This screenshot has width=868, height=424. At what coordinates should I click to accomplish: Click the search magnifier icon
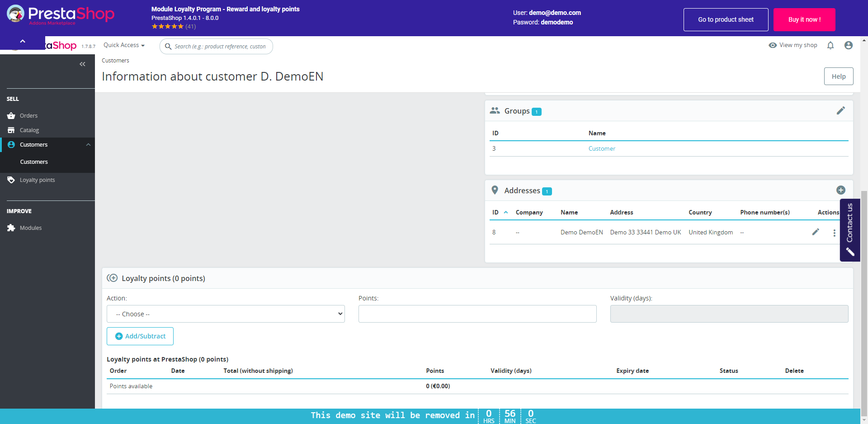coord(168,47)
